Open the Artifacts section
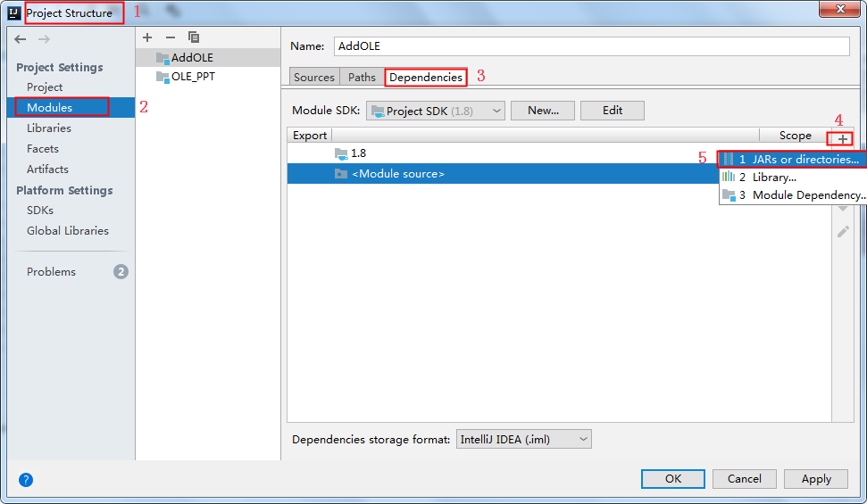867x504 pixels. tap(47, 169)
